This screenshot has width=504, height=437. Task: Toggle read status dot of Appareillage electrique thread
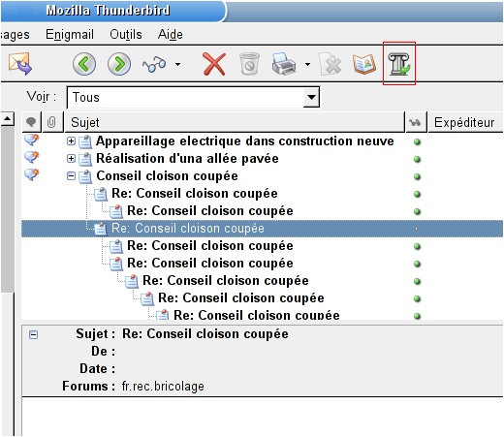pyautogui.click(x=417, y=141)
